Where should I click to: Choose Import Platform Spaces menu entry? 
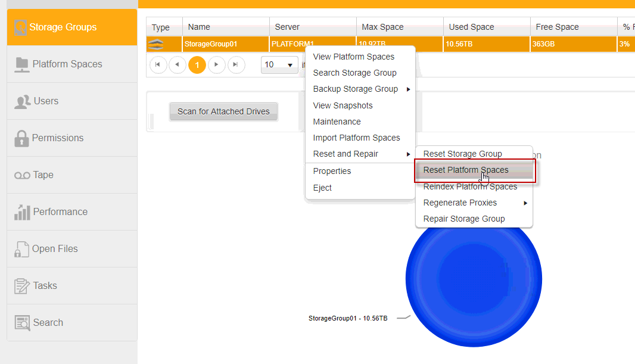tap(356, 138)
